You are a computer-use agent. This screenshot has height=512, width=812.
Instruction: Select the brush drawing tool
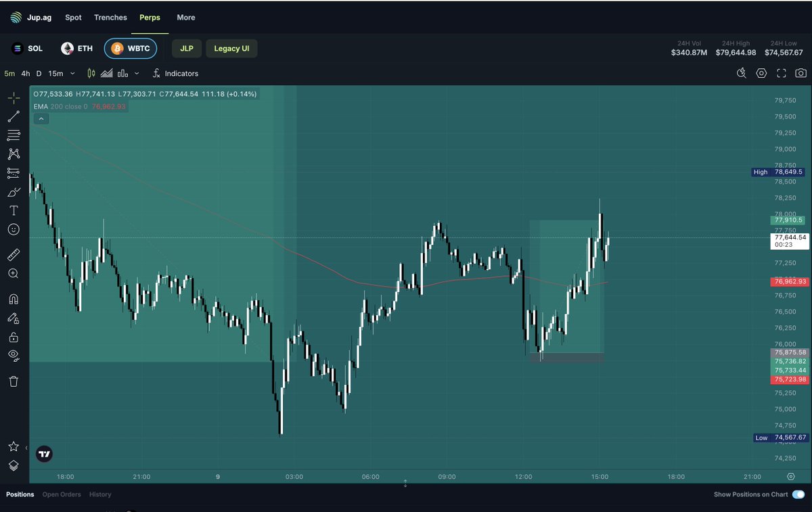(14, 192)
